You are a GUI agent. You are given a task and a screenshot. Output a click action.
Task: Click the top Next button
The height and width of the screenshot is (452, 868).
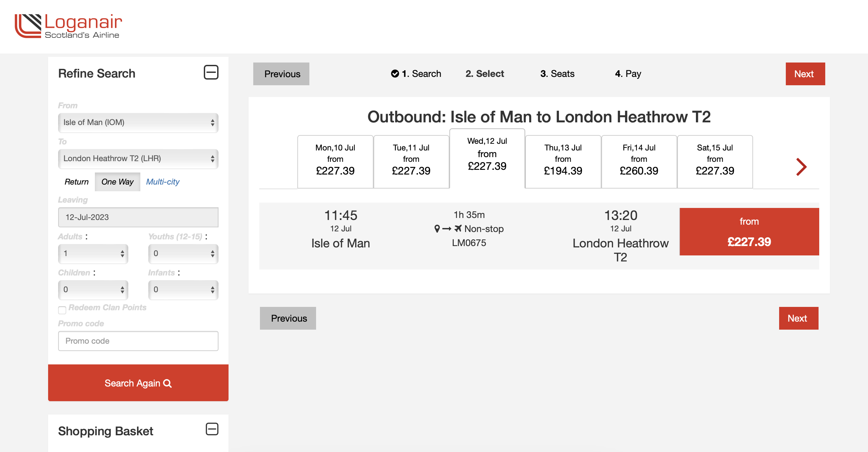(805, 74)
